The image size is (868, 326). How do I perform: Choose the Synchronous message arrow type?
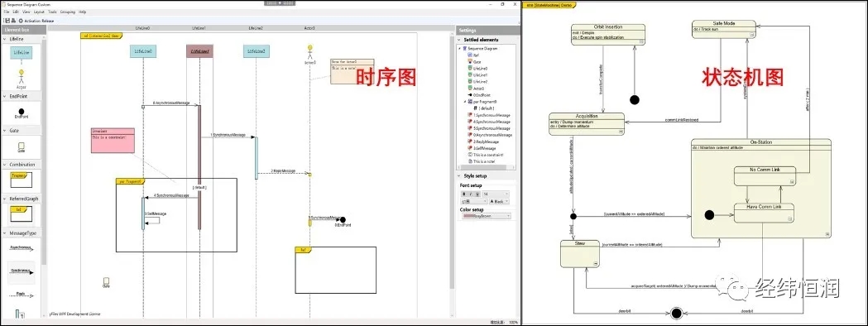[x=21, y=271]
